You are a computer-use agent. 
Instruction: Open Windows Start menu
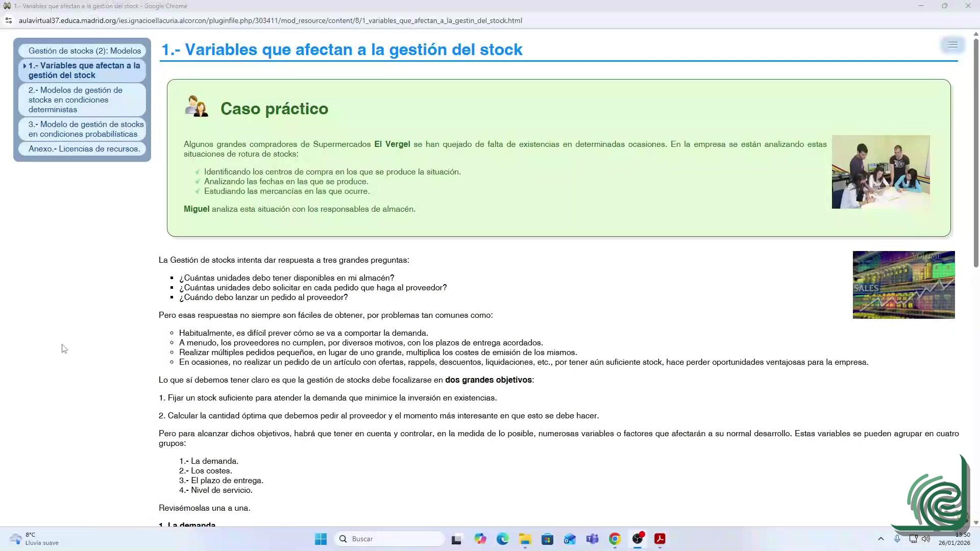click(x=321, y=539)
